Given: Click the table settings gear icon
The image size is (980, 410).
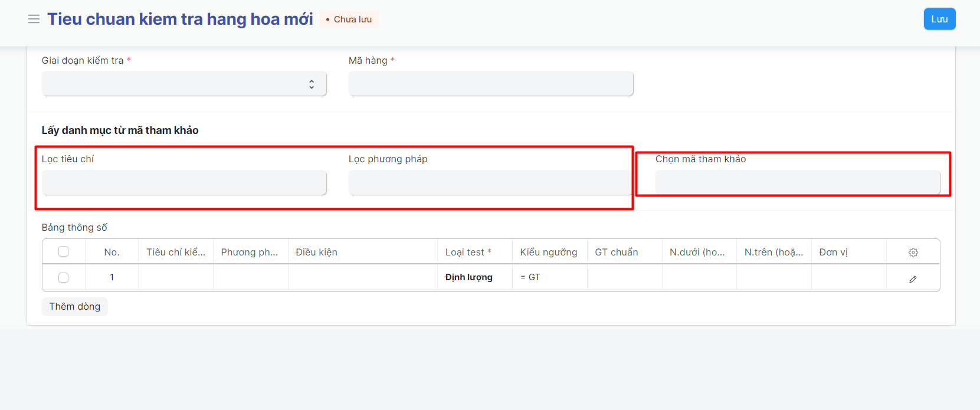Looking at the screenshot, I should pos(913,252).
